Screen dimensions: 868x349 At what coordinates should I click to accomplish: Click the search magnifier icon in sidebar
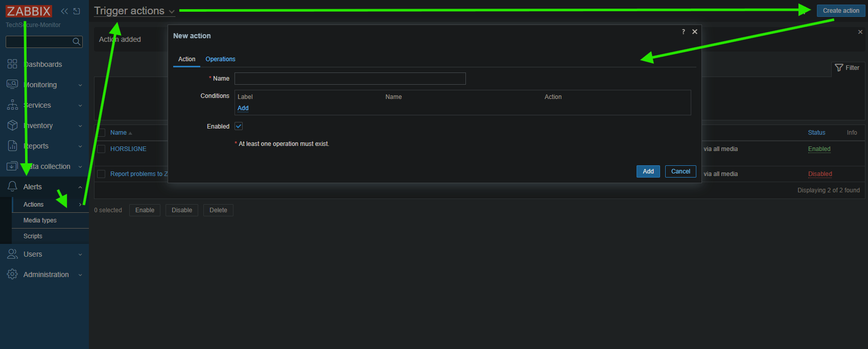click(x=77, y=42)
